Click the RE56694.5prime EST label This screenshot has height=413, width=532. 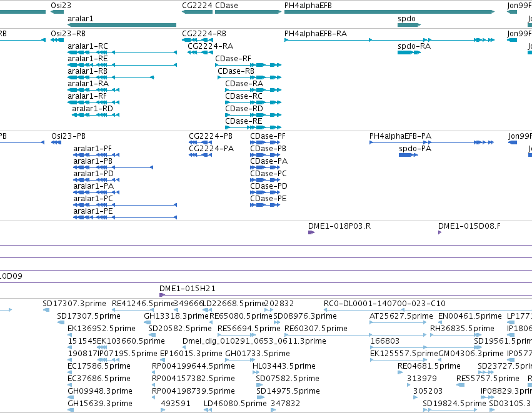pos(249,329)
